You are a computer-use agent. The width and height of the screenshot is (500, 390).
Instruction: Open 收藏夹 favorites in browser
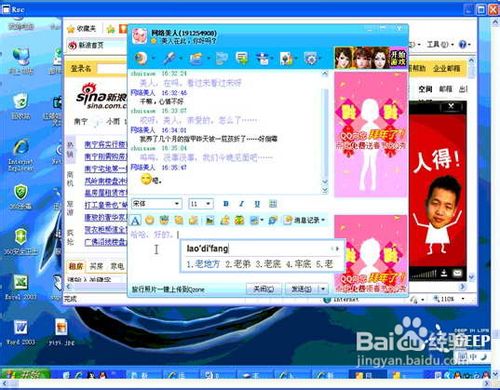click(82, 29)
